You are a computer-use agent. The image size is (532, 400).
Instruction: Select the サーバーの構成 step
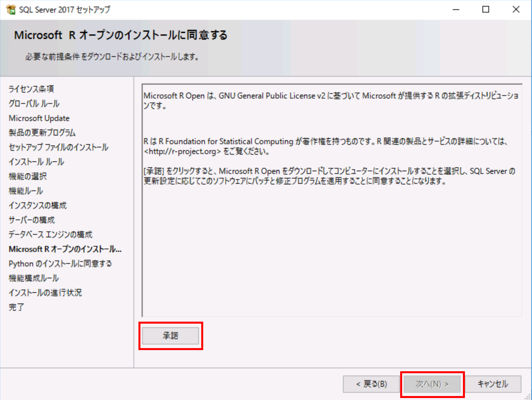point(32,220)
